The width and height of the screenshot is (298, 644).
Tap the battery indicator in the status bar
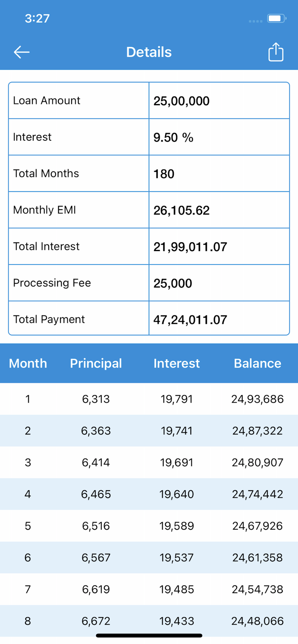tap(277, 18)
